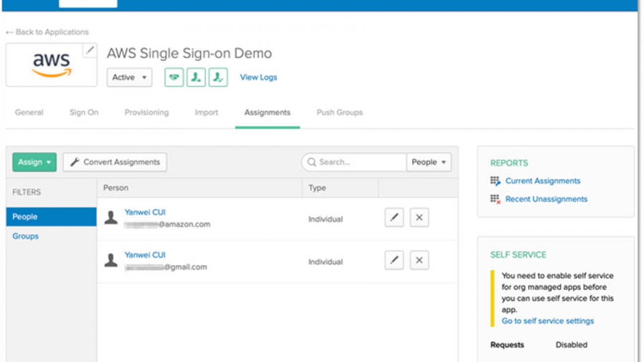644x362 pixels.
Task: Open the Assign dropdown button
Action: click(35, 162)
